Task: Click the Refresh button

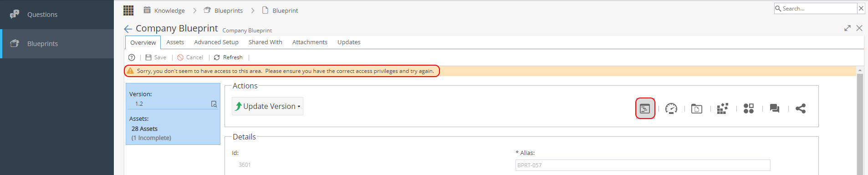Action: pos(228,57)
